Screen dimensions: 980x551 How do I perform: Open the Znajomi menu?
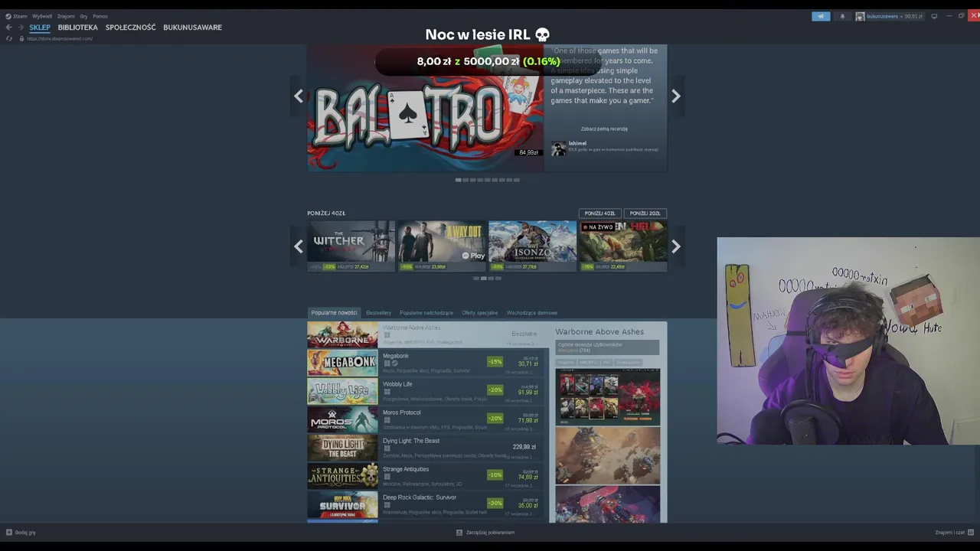[66, 16]
